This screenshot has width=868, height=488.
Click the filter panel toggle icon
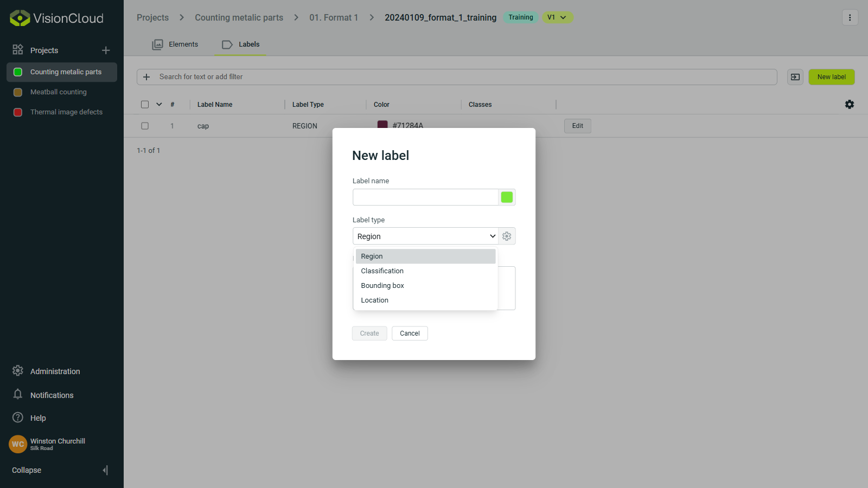(x=795, y=77)
